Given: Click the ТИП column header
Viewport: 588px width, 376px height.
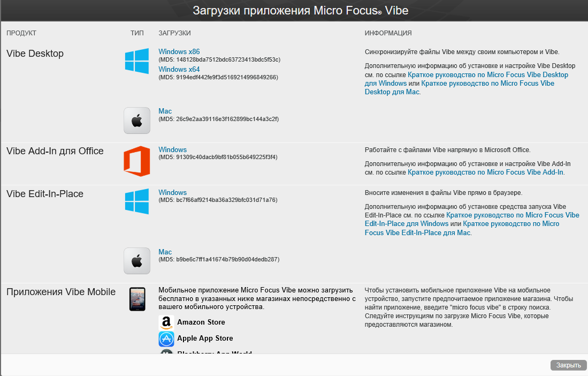Looking at the screenshot, I should [x=137, y=33].
